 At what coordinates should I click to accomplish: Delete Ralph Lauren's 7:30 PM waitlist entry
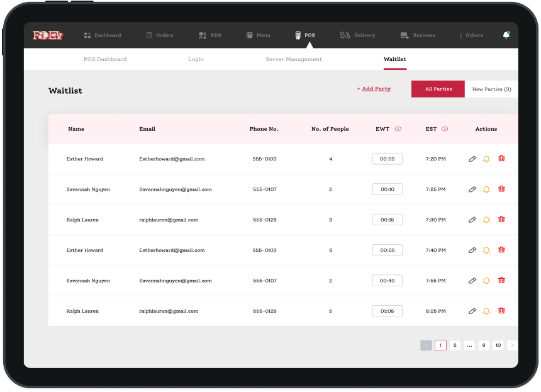pos(501,220)
